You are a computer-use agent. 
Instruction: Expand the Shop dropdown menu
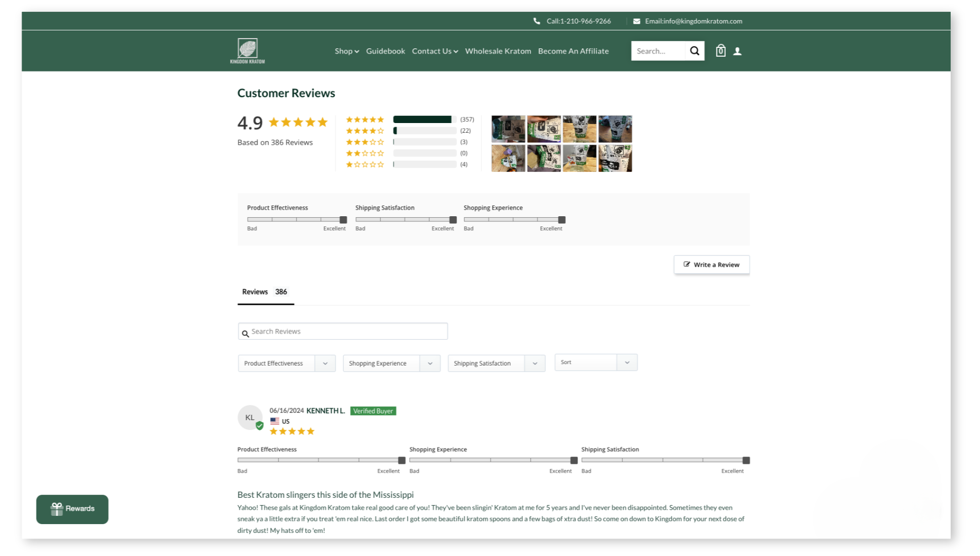click(x=346, y=51)
